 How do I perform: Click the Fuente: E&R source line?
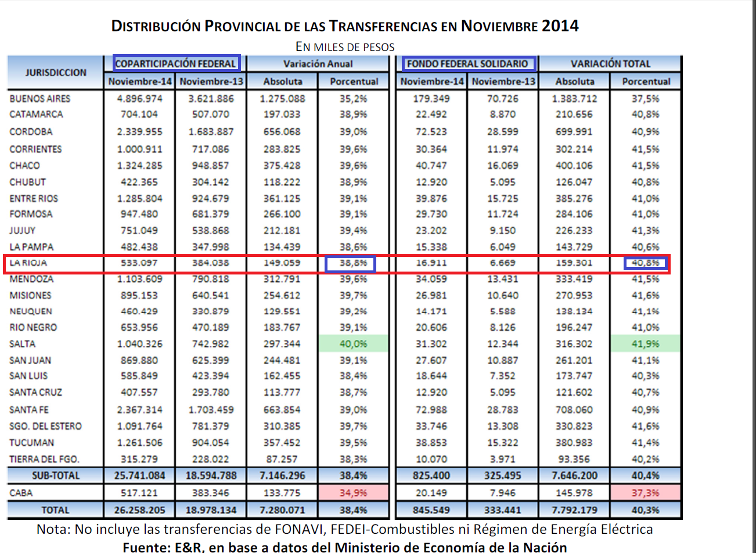(x=345, y=547)
